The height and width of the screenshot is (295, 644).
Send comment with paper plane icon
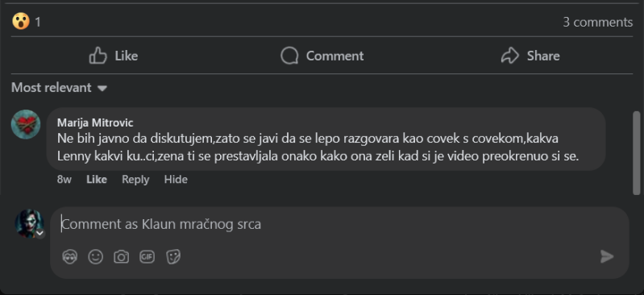click(x=607, y=256)
